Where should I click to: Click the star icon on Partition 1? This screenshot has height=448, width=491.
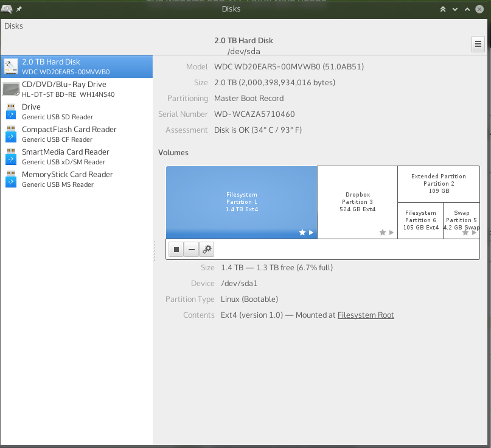coord(302,233)
